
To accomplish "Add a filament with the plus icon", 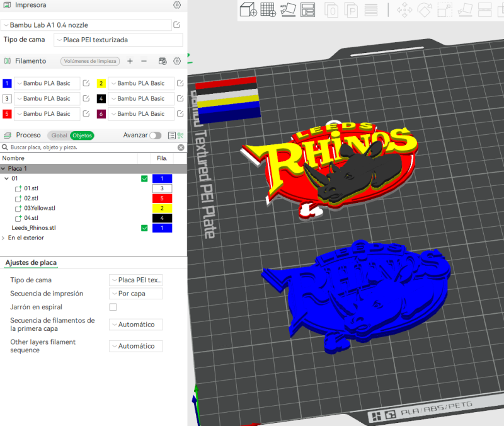I will pyautogui.click(x=130, y=60).
